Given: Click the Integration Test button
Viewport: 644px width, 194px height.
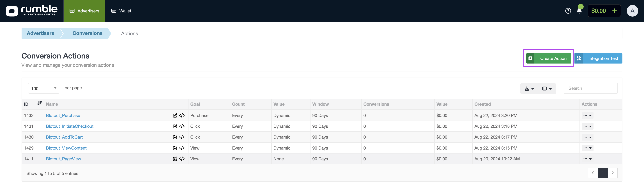Looking at the screenshot, I should tap(598, 58).
